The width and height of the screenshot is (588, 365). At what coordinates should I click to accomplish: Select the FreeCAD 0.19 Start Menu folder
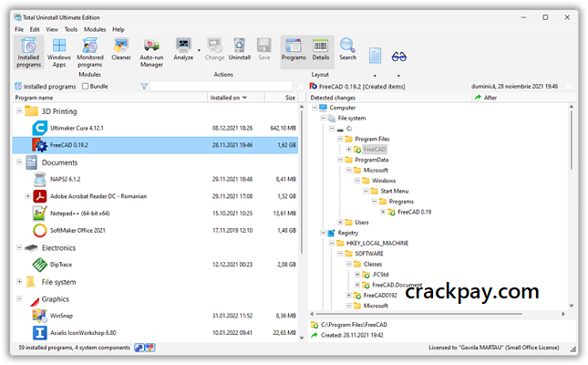[x=415, y=212]
